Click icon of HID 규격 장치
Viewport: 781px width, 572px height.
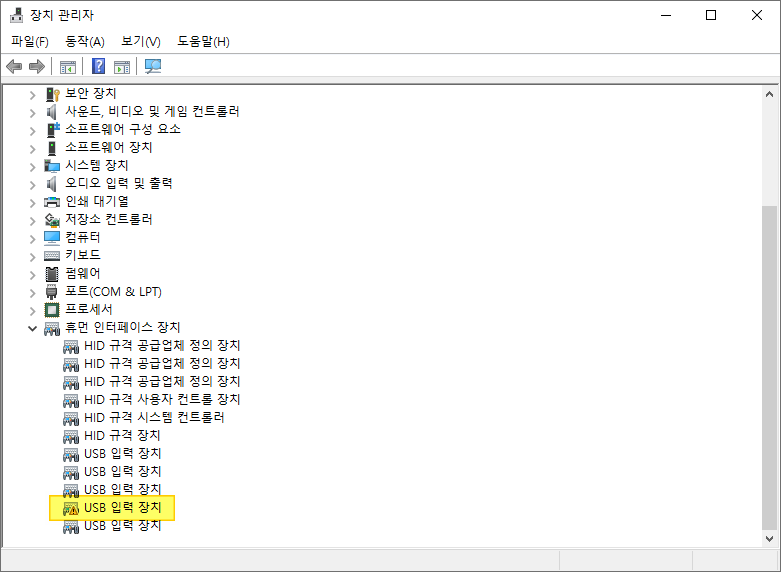point(71,436)
